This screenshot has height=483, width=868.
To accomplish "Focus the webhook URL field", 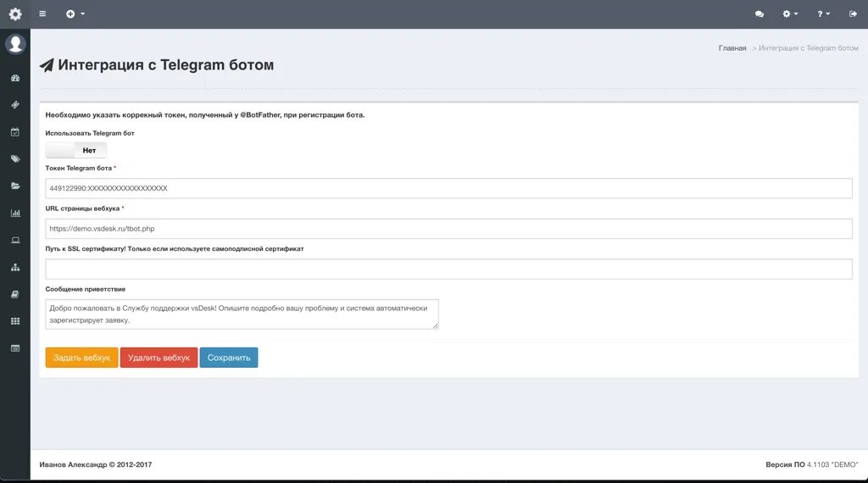I will pos(448,229).
